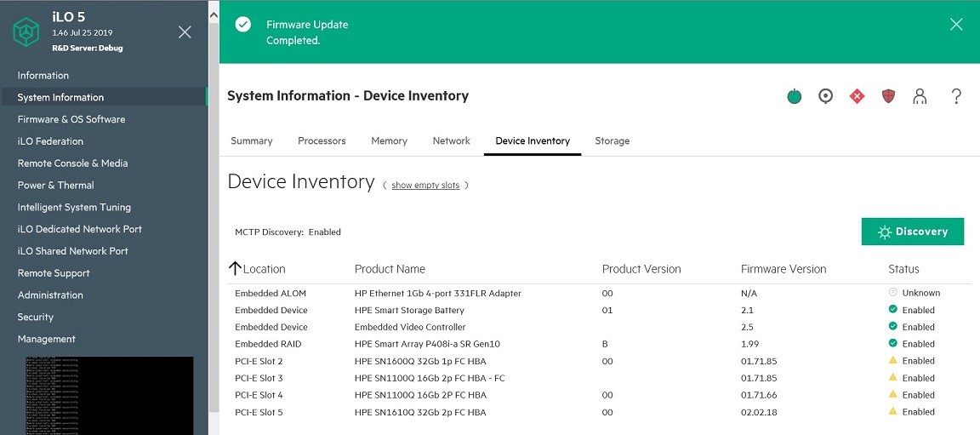The height and width of the screenshot is (435, 980).
Task: Open the red system health diamond icon
Action: tap(857, 96)
